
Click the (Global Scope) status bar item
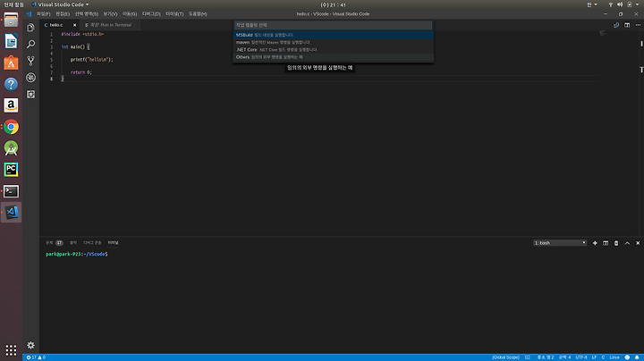505,357
